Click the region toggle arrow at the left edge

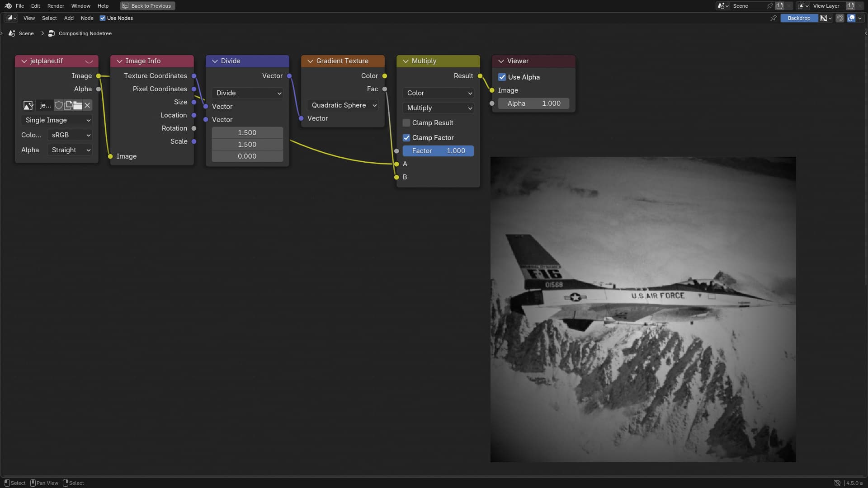(x=2, y=33)
